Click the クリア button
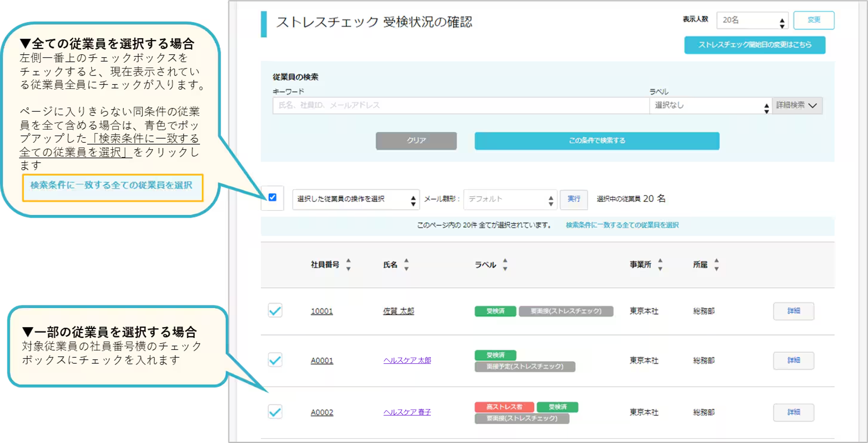 pyautogui.click(x=416, y=140)
